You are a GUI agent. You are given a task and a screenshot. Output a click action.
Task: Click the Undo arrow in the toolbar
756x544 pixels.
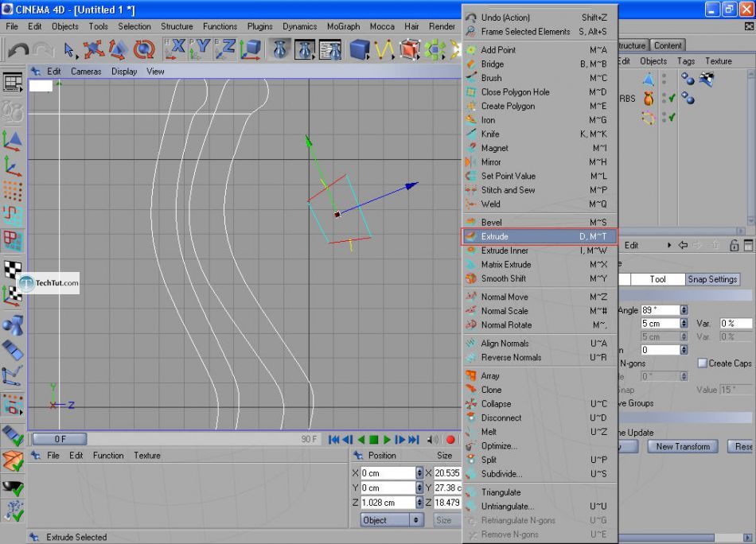point(18,49)
